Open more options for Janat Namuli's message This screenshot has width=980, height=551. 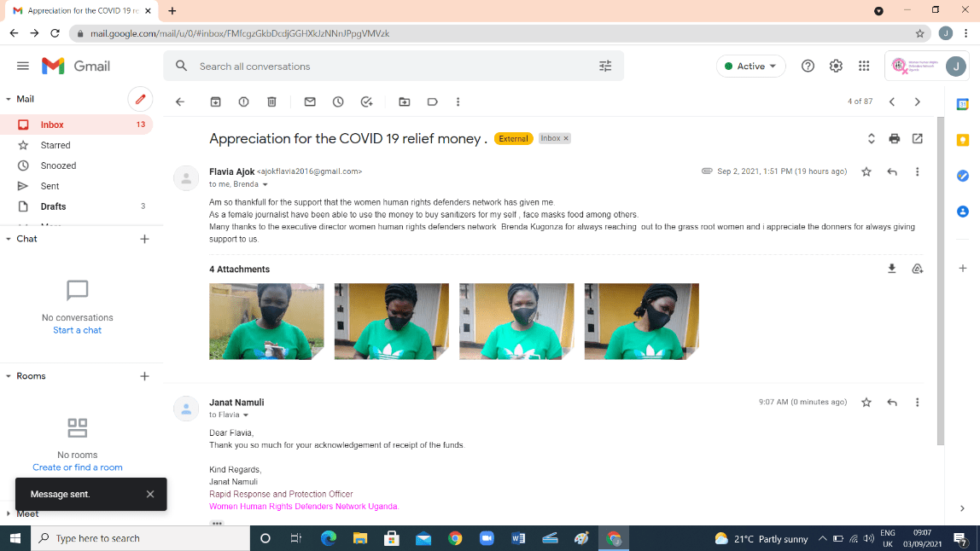pyautogui.click(x=918, y=403)
